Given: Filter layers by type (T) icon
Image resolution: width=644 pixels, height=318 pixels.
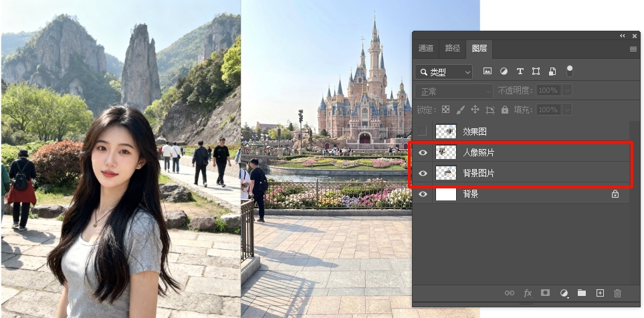Looking at the screenshot, I should pos(520,71).
